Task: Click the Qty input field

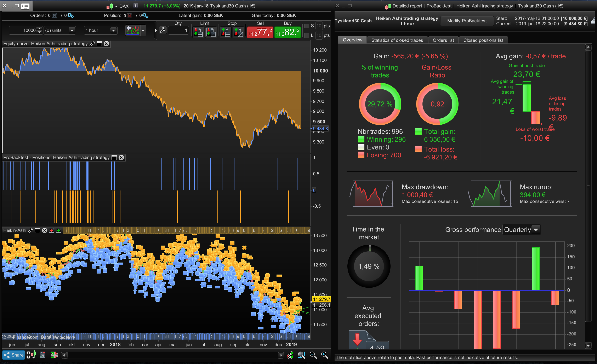Action: pos(178,30)
